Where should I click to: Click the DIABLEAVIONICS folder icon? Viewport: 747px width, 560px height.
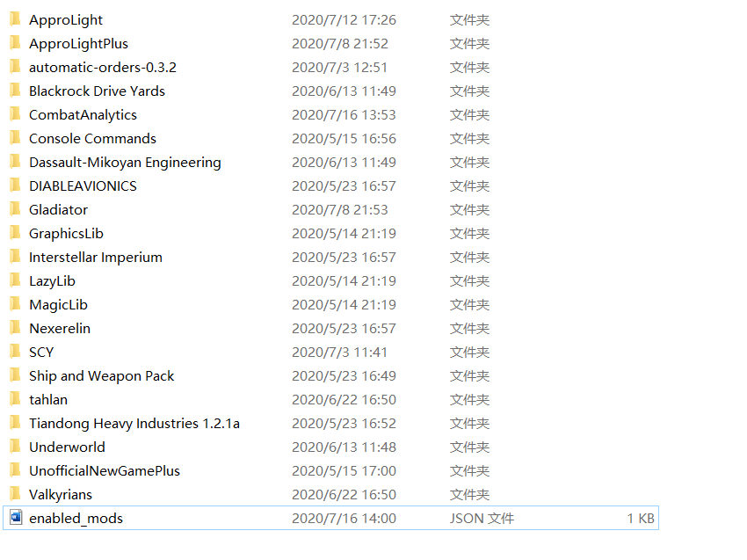16,185
